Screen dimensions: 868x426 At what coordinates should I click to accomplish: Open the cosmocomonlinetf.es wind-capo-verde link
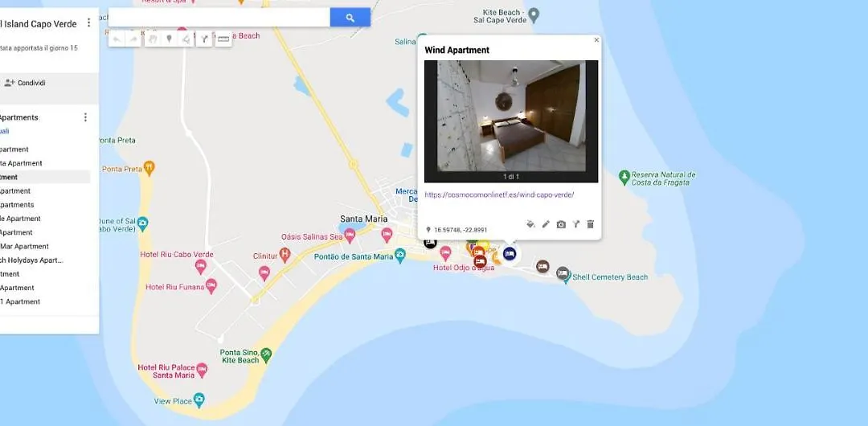click(x=499, y=195)
